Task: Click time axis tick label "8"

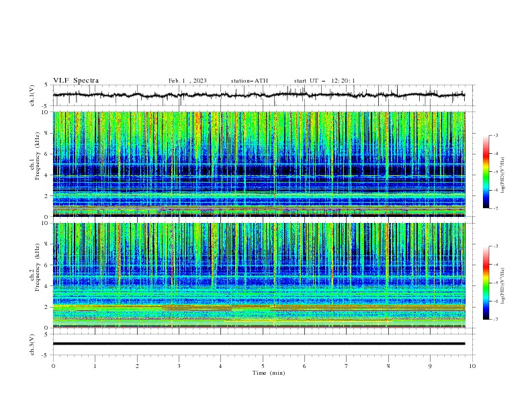Action: (x=388, y=366)
